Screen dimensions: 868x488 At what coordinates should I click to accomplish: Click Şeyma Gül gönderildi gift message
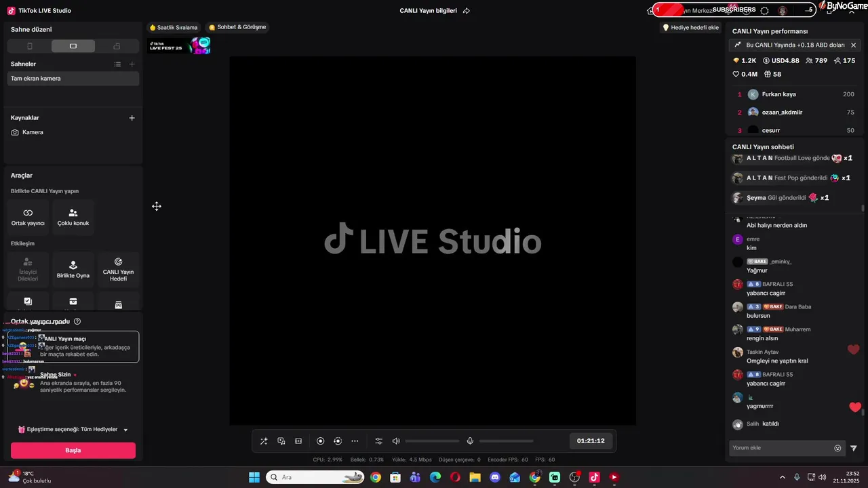[780, 198]
